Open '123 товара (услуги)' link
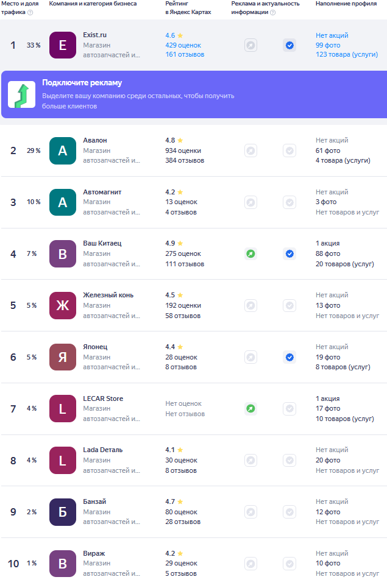 (x=347, y=55)
